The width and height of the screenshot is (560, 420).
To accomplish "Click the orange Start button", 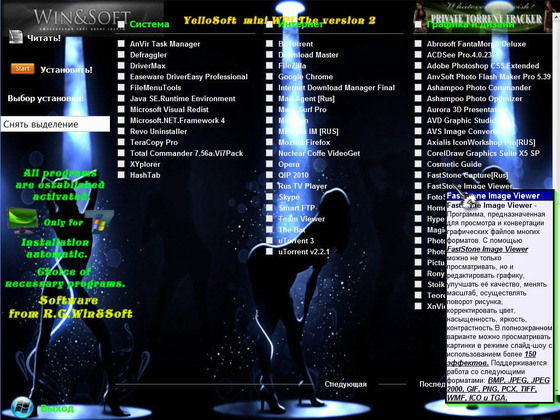I will tap(22, 68).
